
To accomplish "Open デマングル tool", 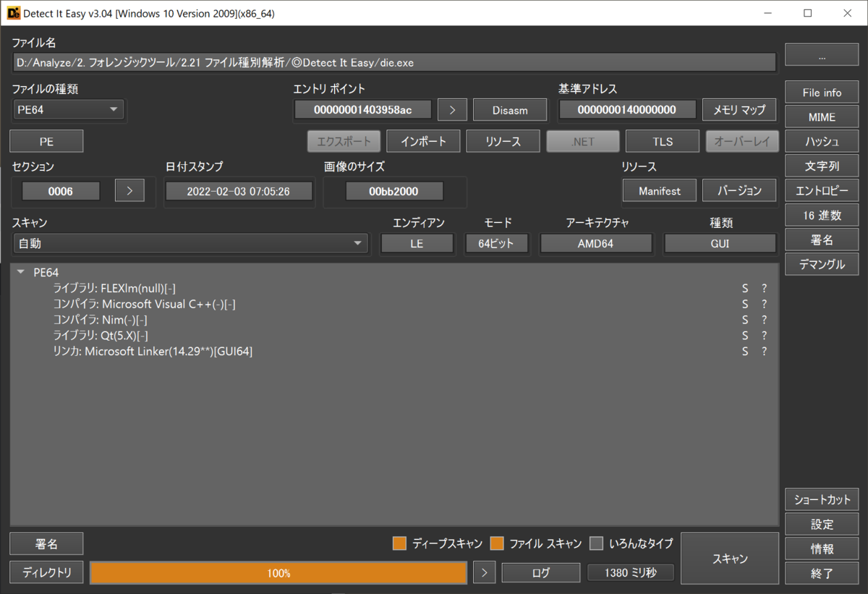I will (822, 265).
